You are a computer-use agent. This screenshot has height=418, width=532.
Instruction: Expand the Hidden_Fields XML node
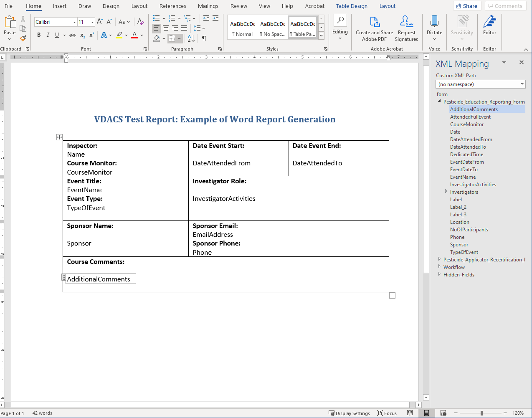pyautogui.click(x=439, y=274)
